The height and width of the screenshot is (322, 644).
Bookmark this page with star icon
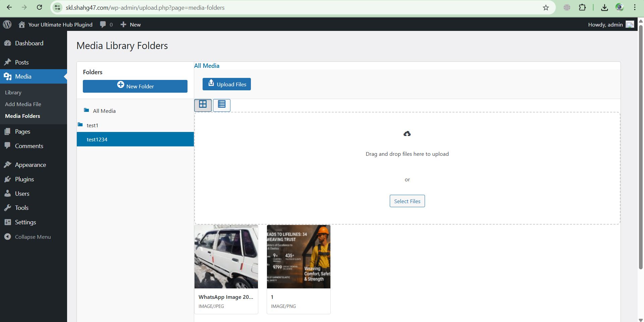[546, 8]
